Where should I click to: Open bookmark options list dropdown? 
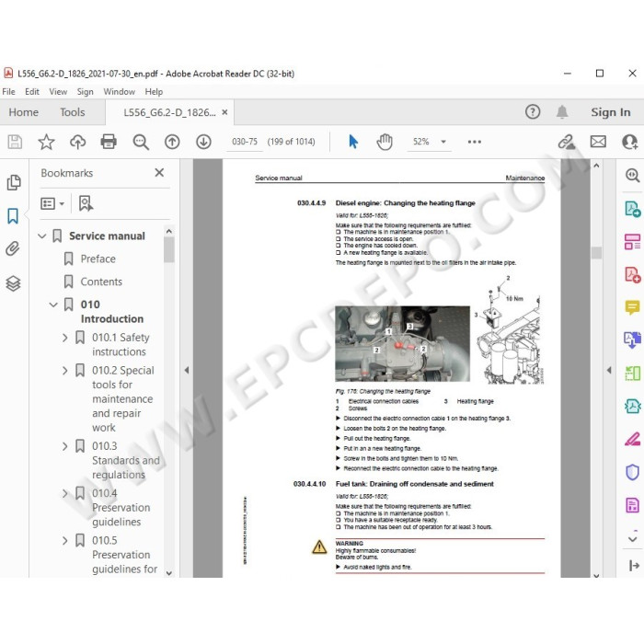click(52, 203)
